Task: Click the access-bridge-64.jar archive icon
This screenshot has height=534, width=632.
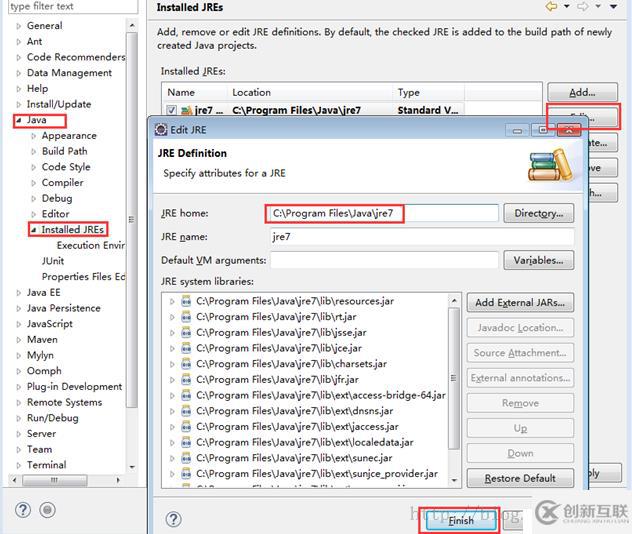Action: (x=186, y=395)
